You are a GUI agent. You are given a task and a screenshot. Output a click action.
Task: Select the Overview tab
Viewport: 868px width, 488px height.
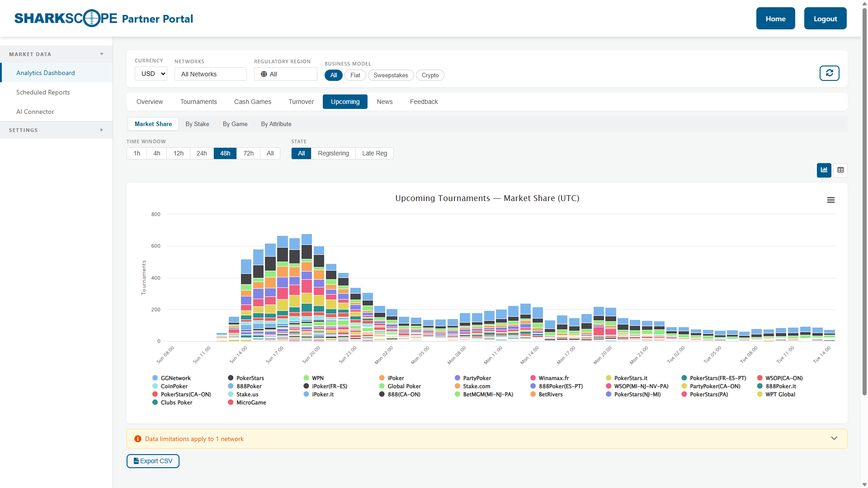click(150, 102)
